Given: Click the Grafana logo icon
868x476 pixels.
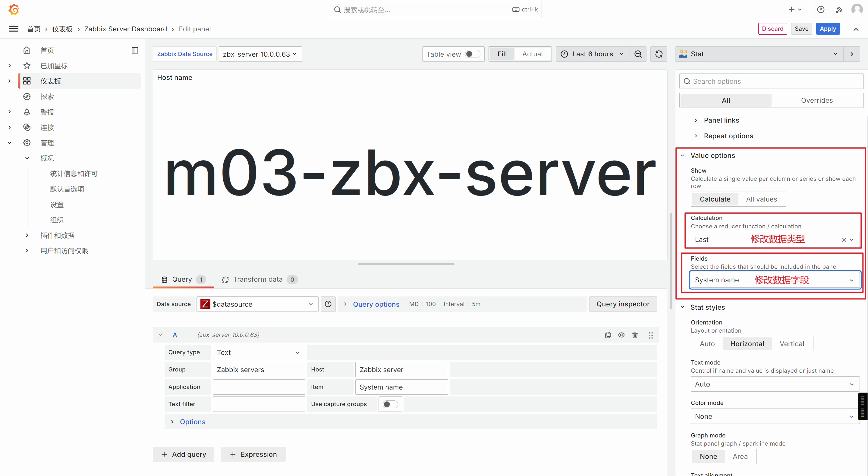Looking at the screenshot, I should coord(14,9).
